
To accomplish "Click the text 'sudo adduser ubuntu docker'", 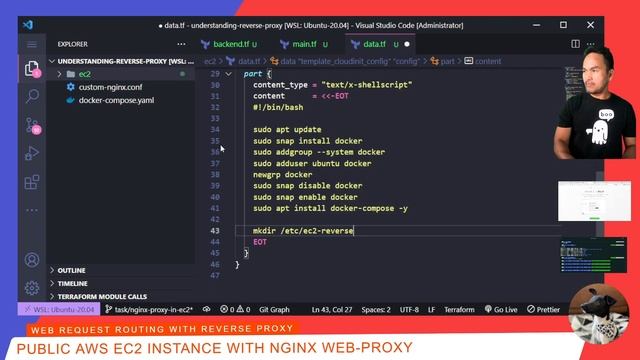I will 312,163.
